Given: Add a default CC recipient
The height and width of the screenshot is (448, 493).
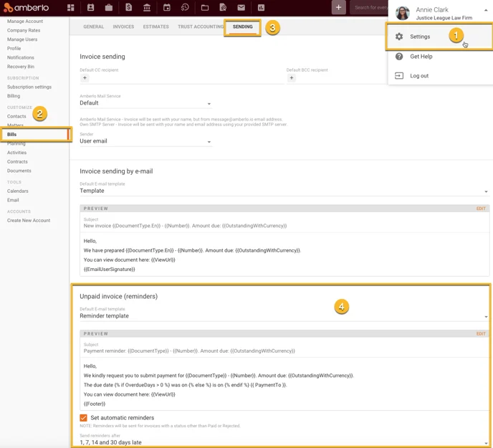Looking at the screenshot, I should 85,78.
